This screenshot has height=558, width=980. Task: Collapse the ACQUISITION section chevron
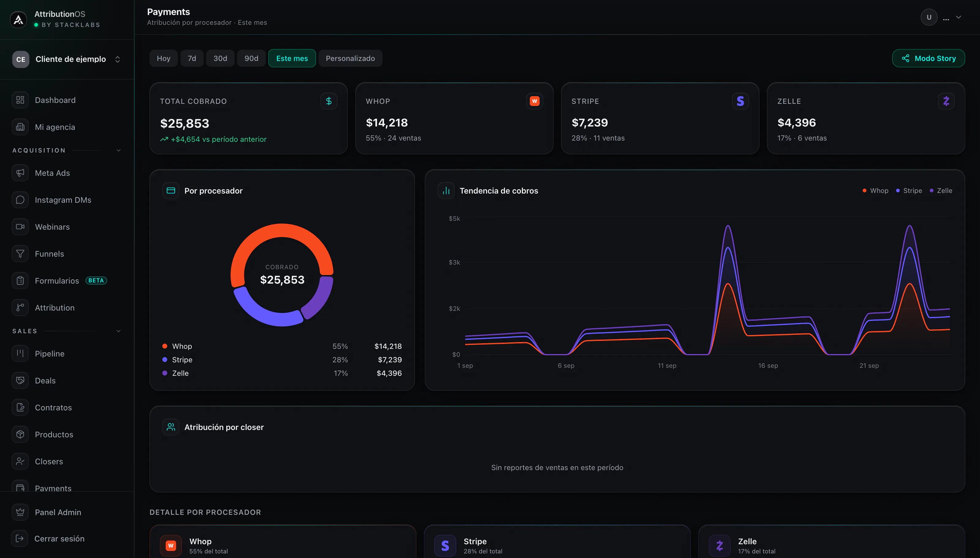pos(119,150)
